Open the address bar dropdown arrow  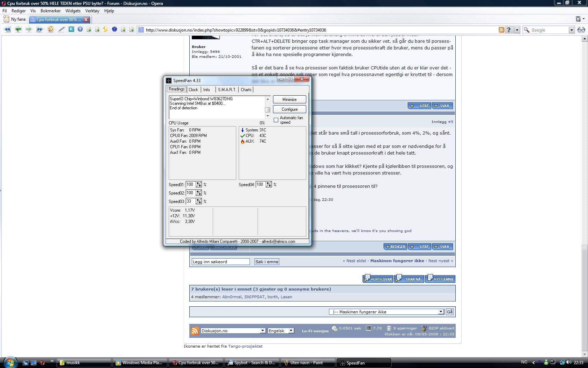click(x=517, y=30)
